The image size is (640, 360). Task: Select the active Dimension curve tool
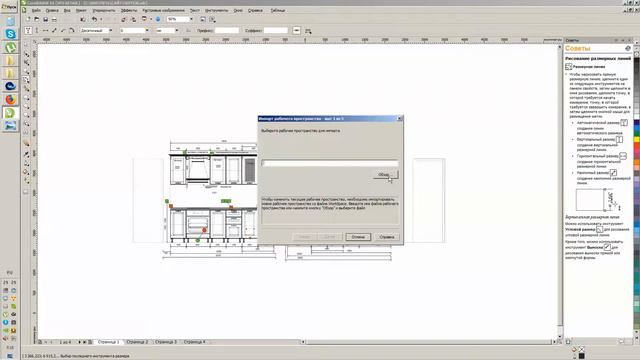pyautogui.click(x=27, y=80)
